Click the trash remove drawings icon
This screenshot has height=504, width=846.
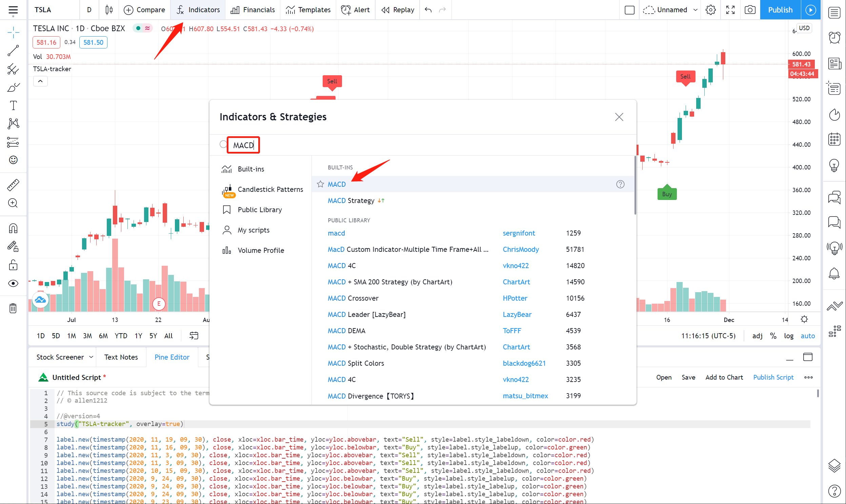click(x=13, y=308)
